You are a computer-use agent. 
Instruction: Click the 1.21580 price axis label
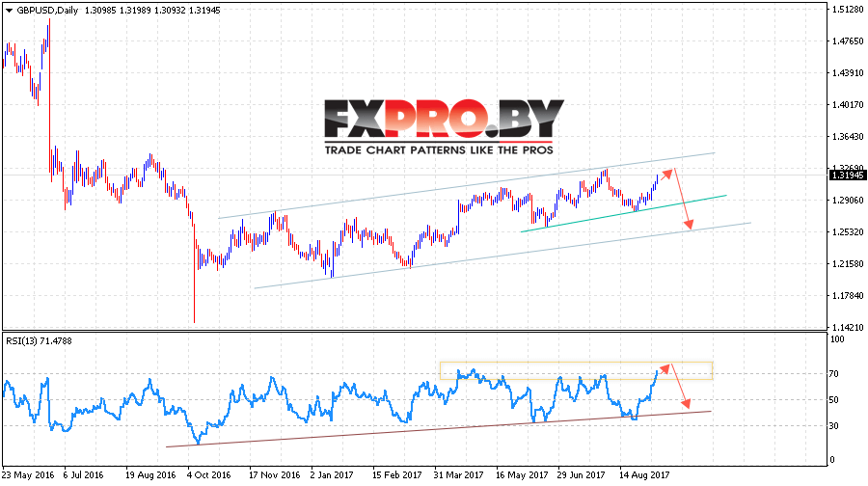pyautogui.click(x=847, y=263)
